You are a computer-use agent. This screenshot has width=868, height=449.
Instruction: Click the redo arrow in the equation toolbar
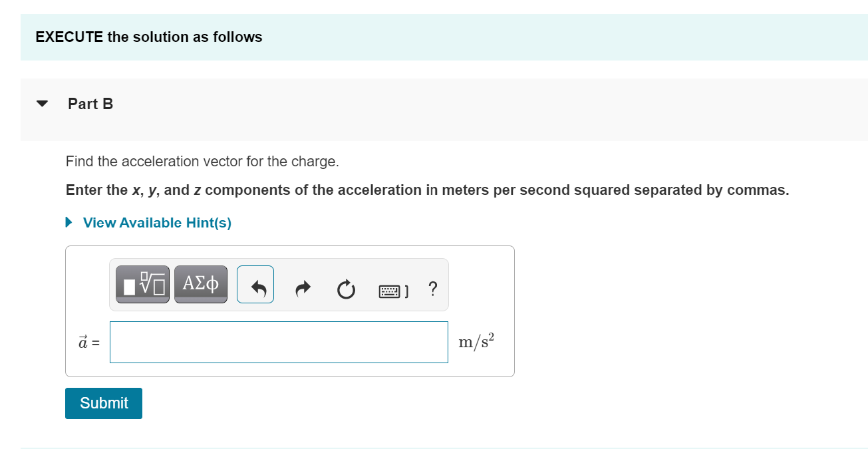click(x=303, y=289)
